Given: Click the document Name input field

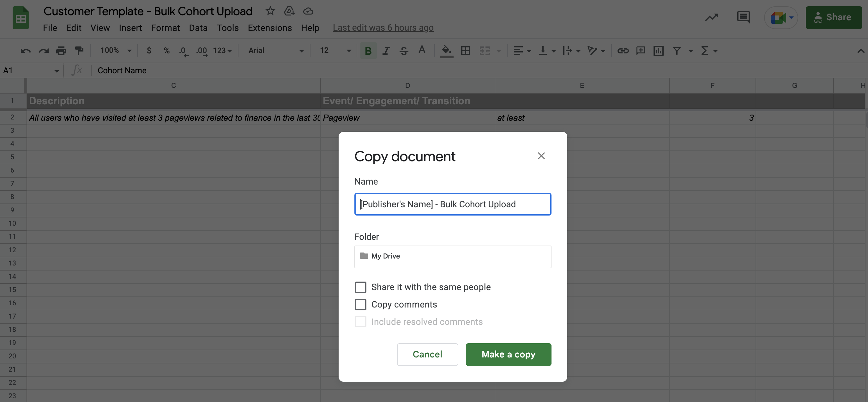Looking at the screenshot, I should pos(453,204).
